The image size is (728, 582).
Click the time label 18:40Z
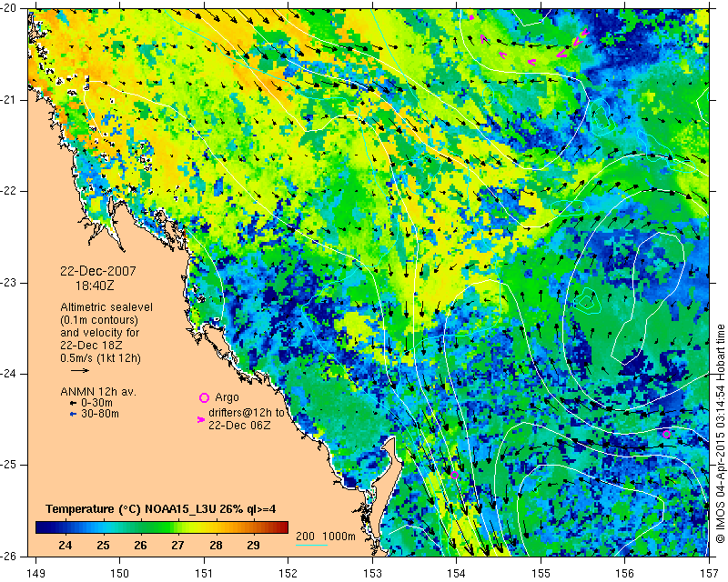click(95, 286)
